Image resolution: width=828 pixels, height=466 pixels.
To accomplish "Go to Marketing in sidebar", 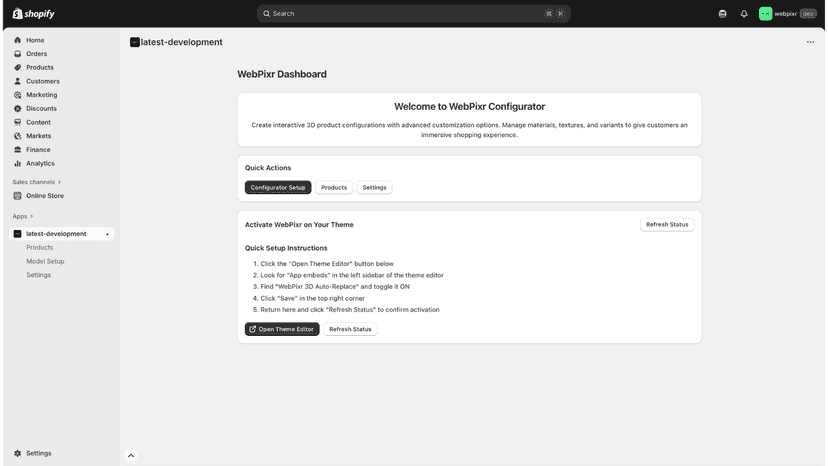I will coord(42,95).
